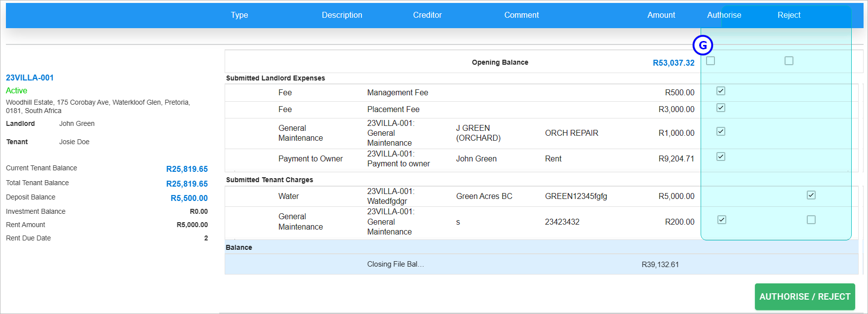Viewport: 868px width, 314px height.
Task: Click the R3,000.00 amount cell
Action: click(676, 110)
